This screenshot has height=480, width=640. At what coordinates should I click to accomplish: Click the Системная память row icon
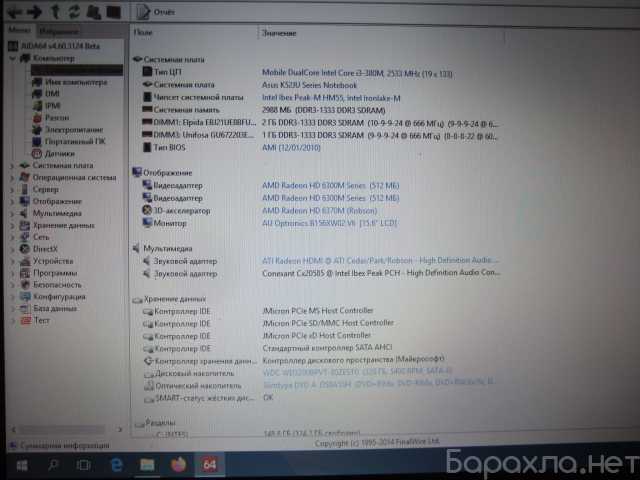[147, 109]
